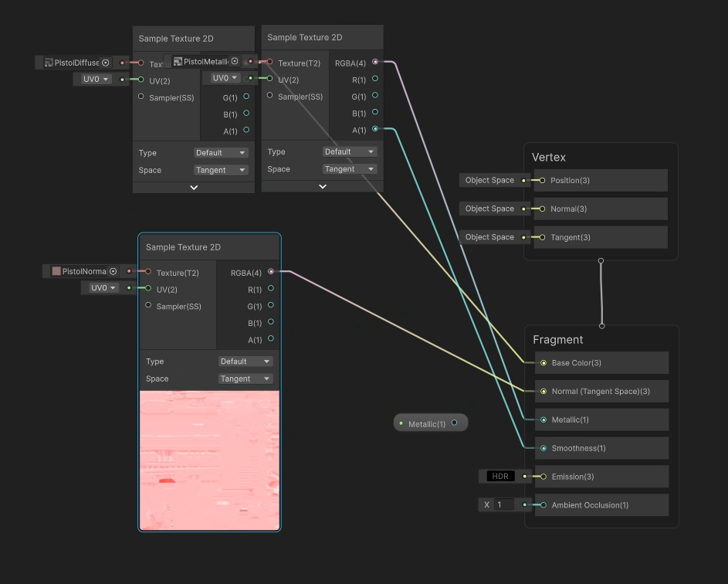Click the Tangent(3) vertex input port

(x=542, y=237)
